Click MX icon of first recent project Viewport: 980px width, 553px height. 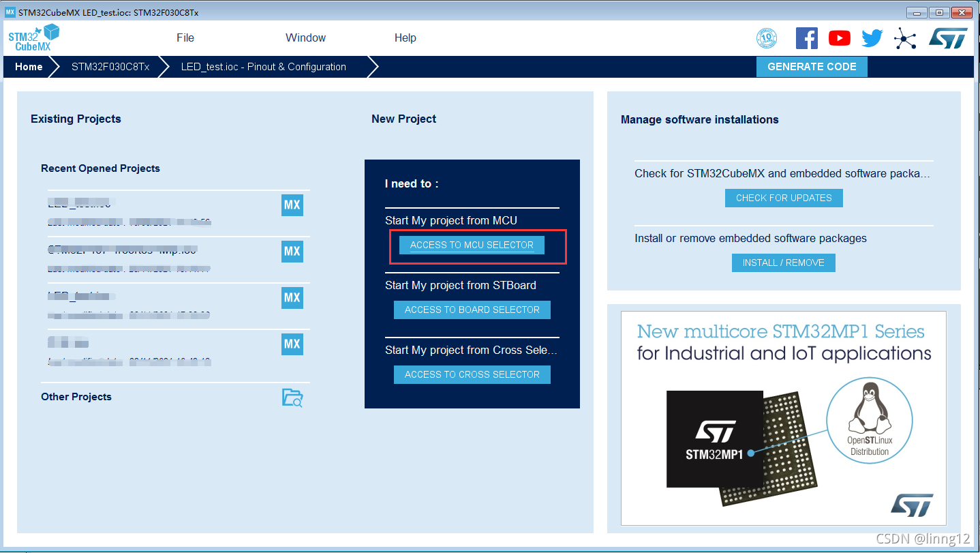[292, 205]
